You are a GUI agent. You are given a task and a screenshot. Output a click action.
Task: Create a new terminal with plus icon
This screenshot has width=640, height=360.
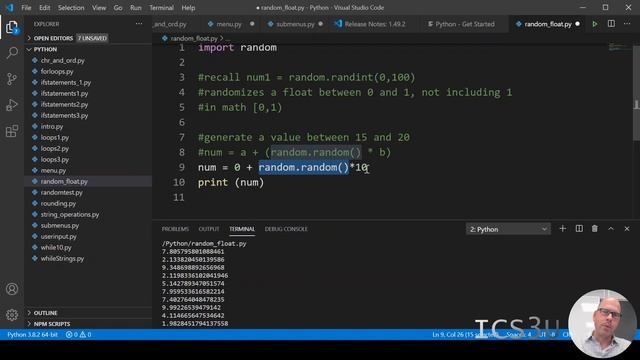point(562,229)
